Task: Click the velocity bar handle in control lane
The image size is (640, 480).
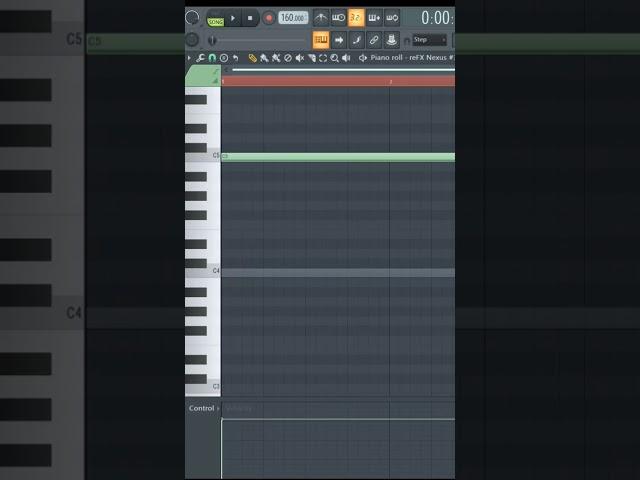Action: point(222,419)
